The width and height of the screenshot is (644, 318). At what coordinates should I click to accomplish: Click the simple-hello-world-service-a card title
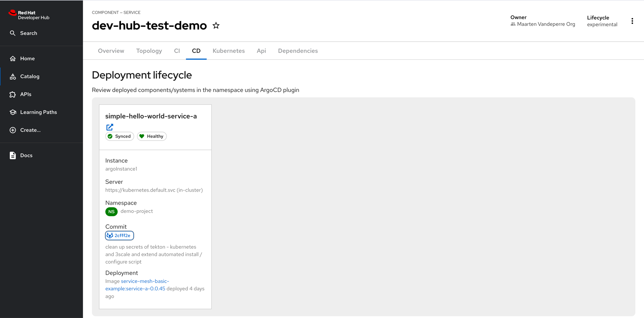[x=151, y=116]
